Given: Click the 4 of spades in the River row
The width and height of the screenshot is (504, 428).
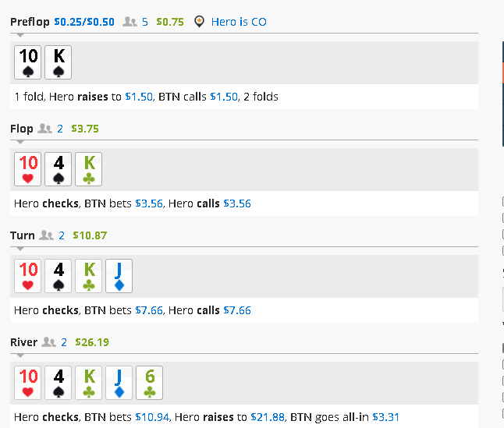Looking at the screenshot, I should pos(59,382).
